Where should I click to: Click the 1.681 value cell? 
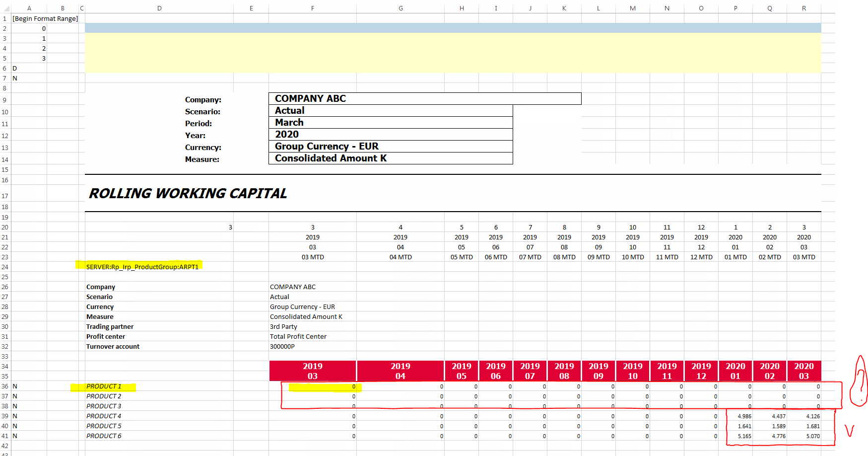pyautogui.click(x=813, y=426)
